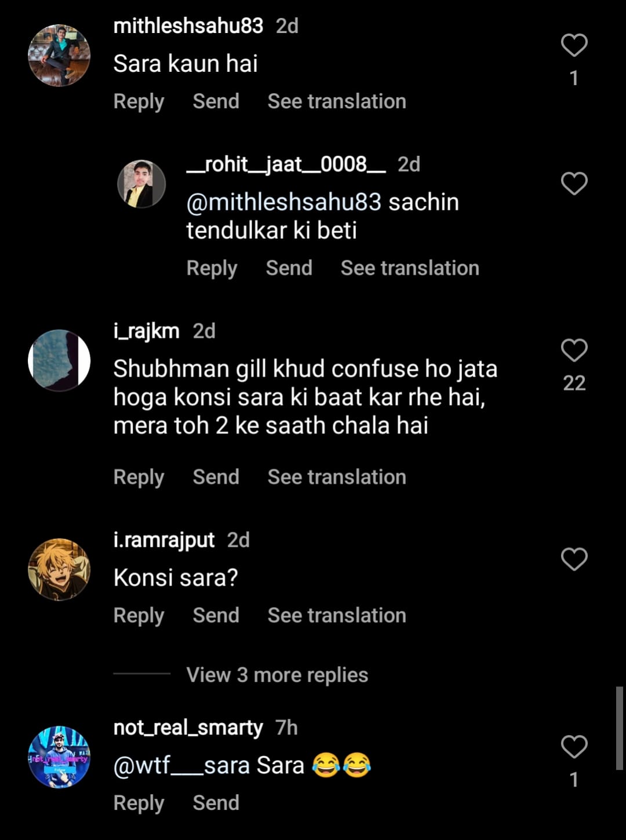Reply to not_real_smarty's comment
Screen dimensions: 626x840
[139, 803]
